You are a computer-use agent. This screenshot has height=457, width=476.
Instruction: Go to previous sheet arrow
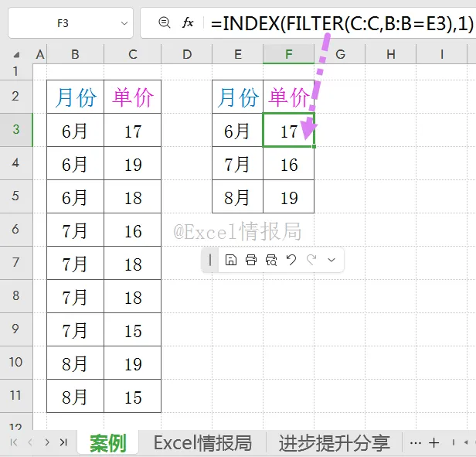point(30,442)
